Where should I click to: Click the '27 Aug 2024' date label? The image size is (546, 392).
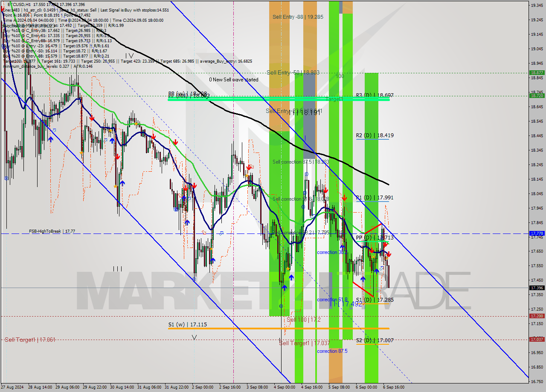coord(13,387)
